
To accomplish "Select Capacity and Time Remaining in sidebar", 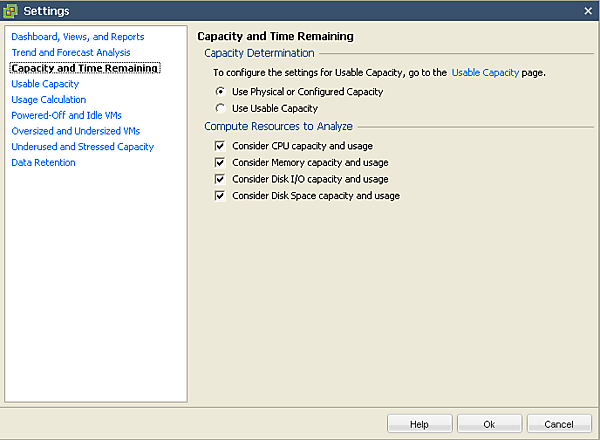I will 84,69.
